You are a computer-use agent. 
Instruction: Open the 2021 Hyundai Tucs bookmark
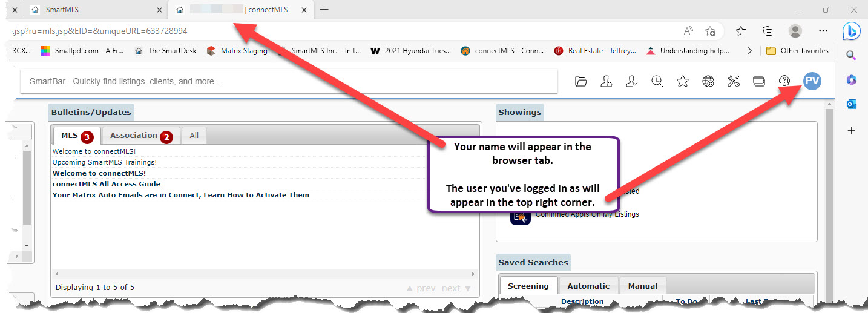coord(411,51)
